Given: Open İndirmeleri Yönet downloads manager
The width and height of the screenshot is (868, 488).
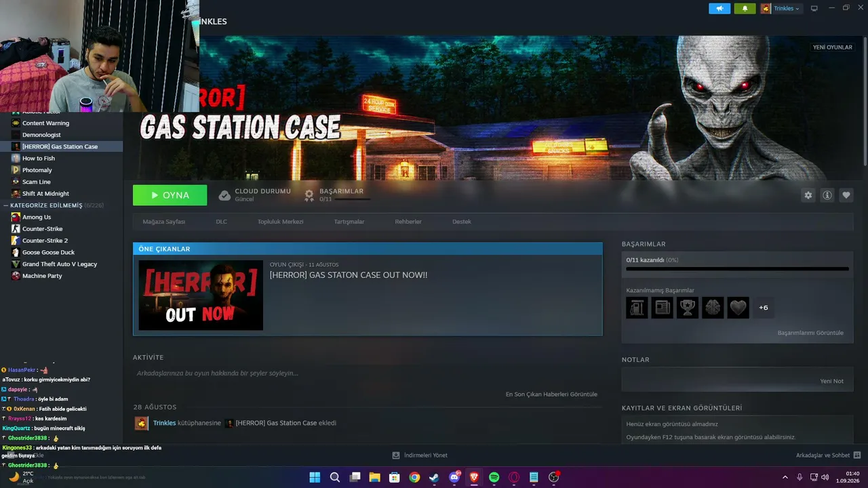Looking at the screenshot, I should point(420,455).
